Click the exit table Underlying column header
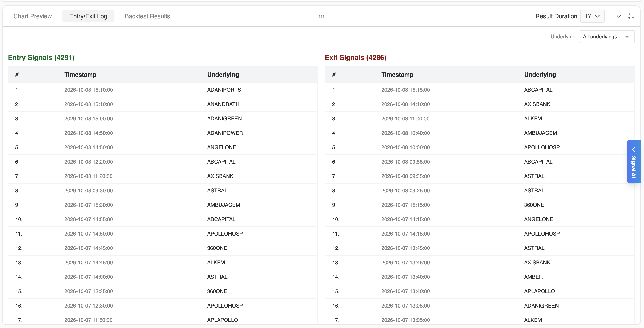The image size is (644, 328). (540, 75)
